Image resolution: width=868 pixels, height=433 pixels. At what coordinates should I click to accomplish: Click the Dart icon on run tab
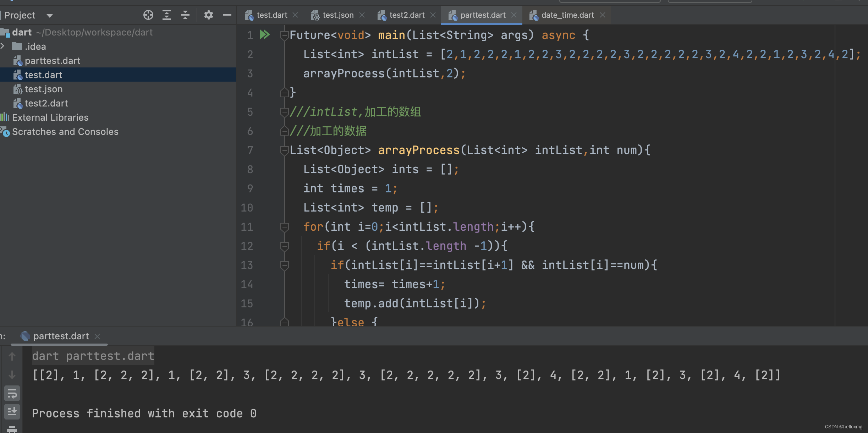25,336
